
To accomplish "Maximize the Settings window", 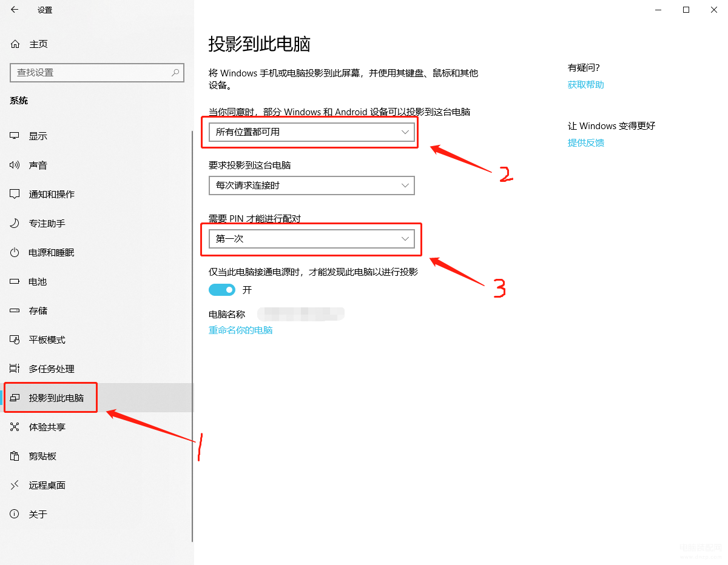I will [686, 10].
